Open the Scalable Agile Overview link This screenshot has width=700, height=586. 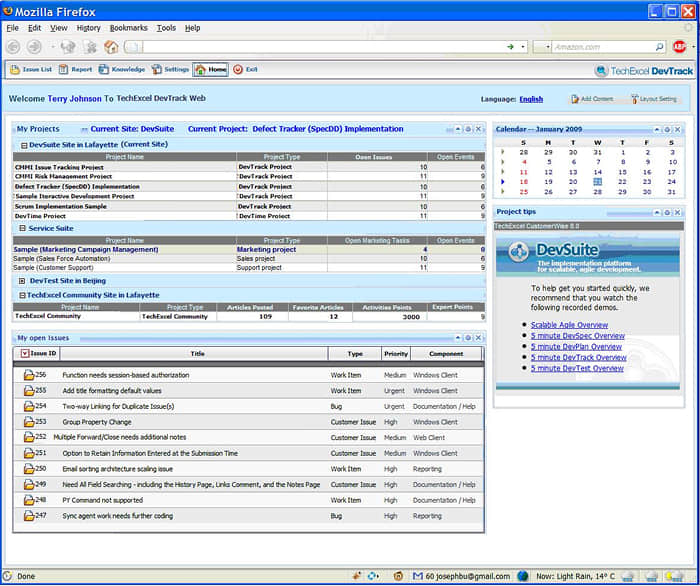569,325
